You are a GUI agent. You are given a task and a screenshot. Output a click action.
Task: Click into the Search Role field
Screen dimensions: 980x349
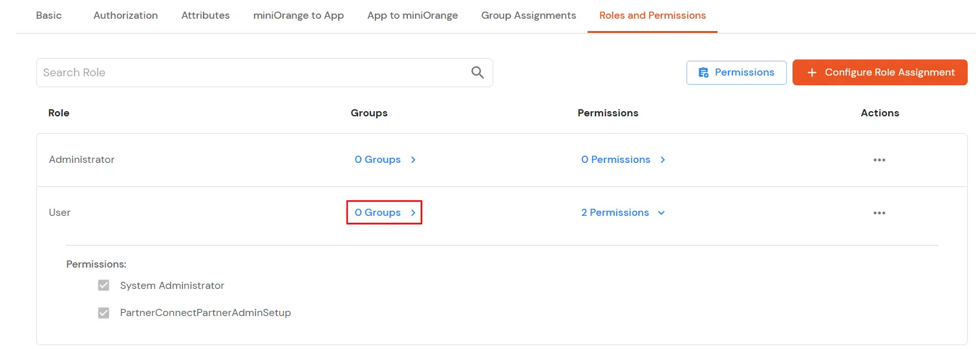[x=252, y=72]
